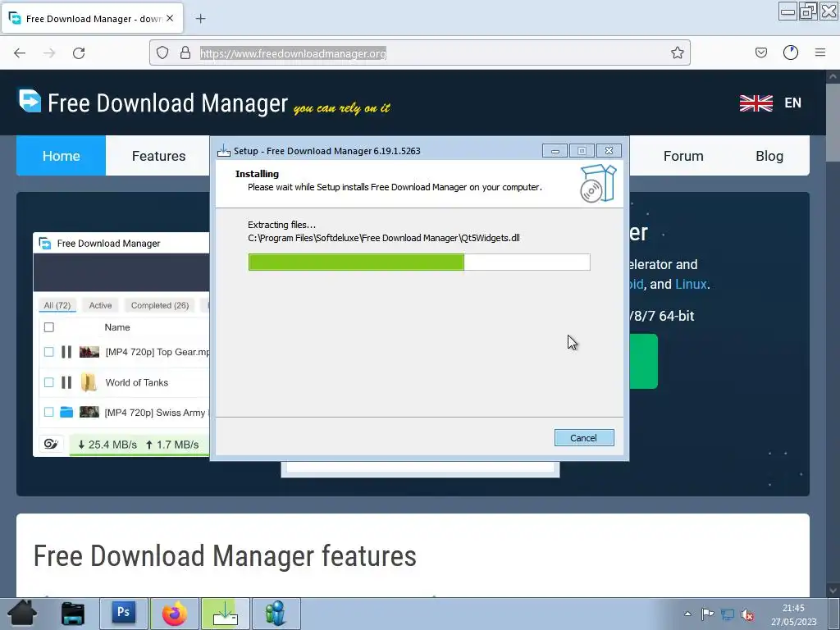Click the installation progress bar
The width and height of the screenshot is (840, 630).
pos(419,262)
